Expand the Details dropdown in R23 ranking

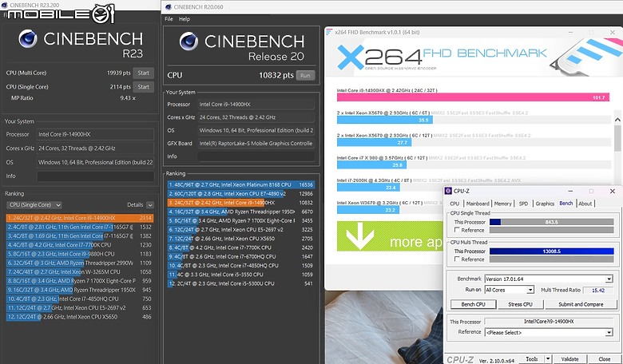[x=150, y=205]
